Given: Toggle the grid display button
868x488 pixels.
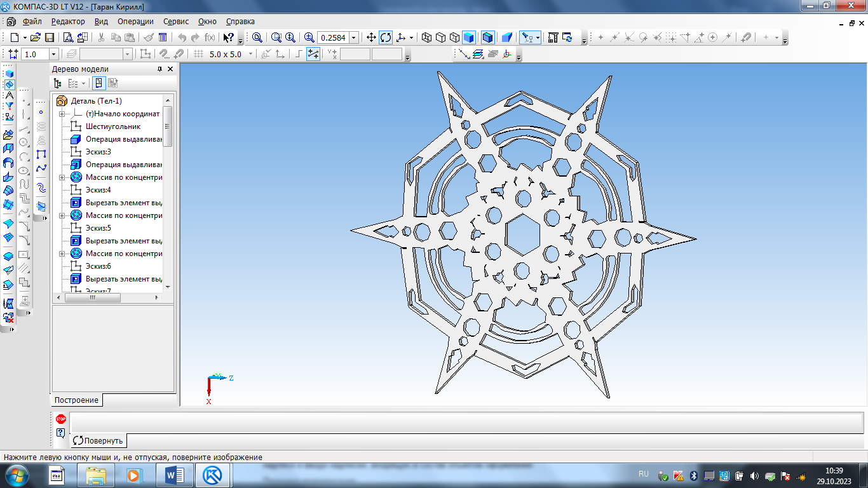Looking at the screenshot, I should pyautogui.click(x=198, y=55).
